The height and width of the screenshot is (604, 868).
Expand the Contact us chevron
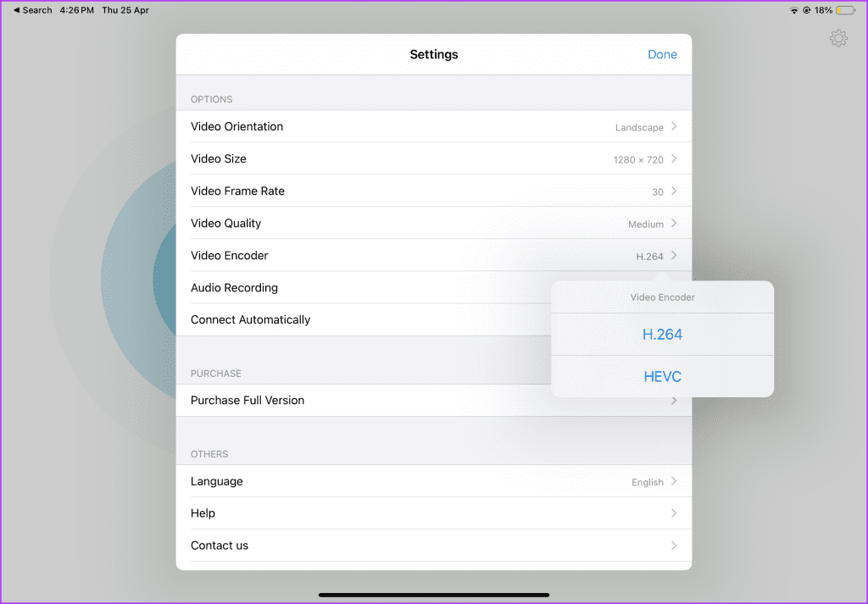click(674, 546)
